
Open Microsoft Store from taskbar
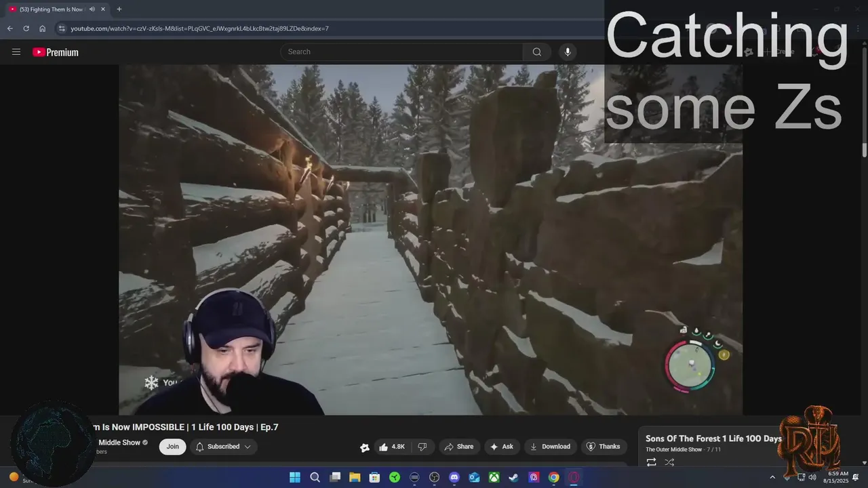pyautogui.click(x=374, y=477)
